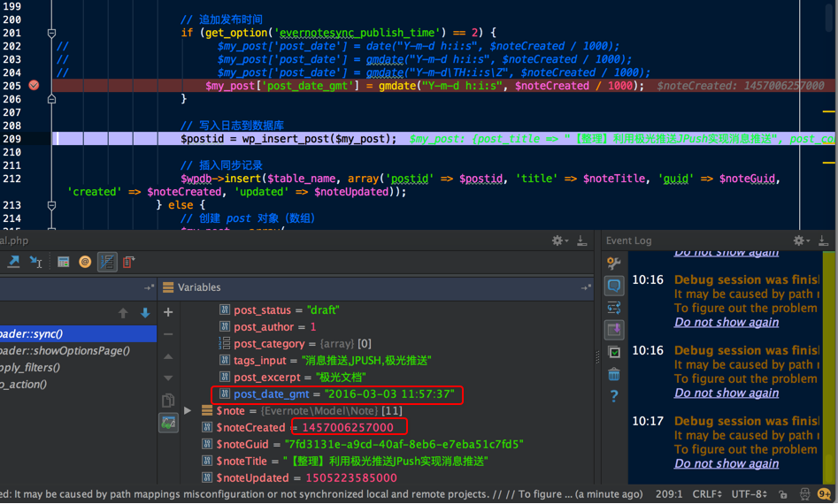
Task: Open the 9+ notifications status icon
Action: point(825,494)
